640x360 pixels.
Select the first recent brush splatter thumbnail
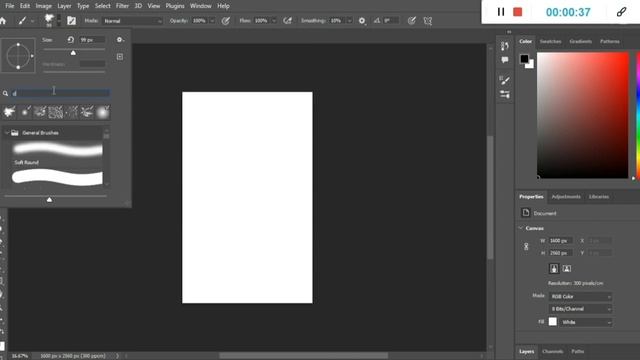click(x=9, y=112)
